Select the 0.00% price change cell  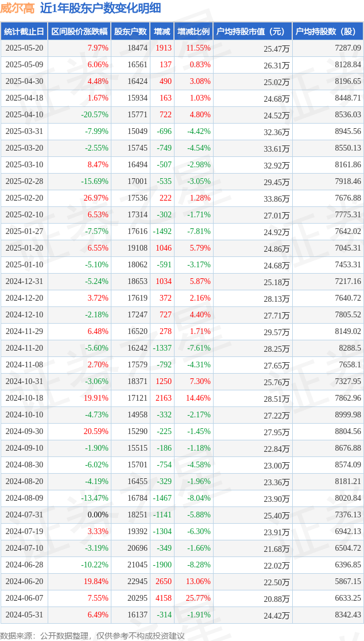[x=98, y=515]
